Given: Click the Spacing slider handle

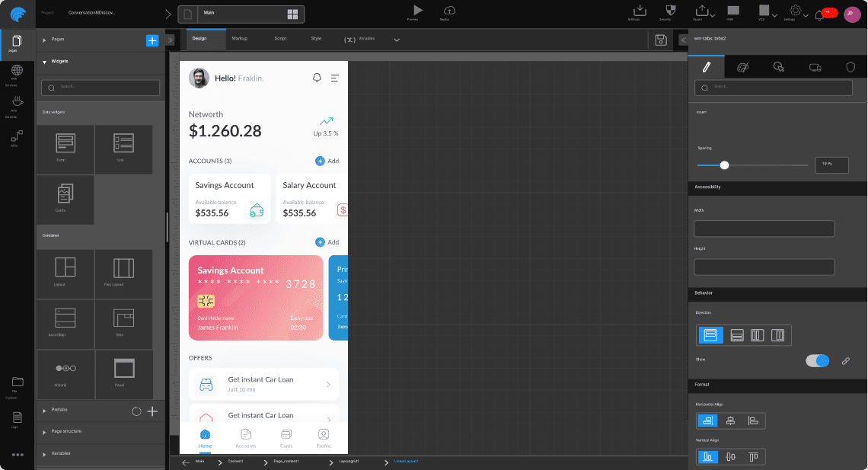Looking at the screenshot, I should pos(724,165).
